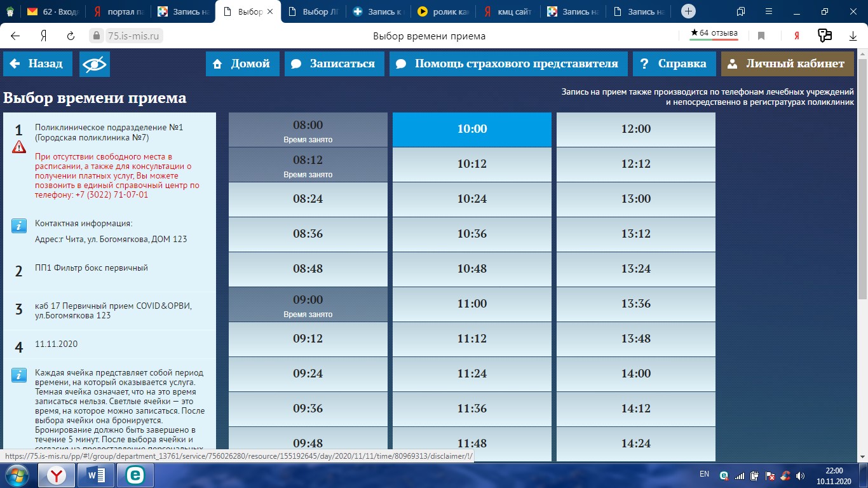Click the Записаться button
This screenshot has width=868, height=488.
(x=334, y=64)
